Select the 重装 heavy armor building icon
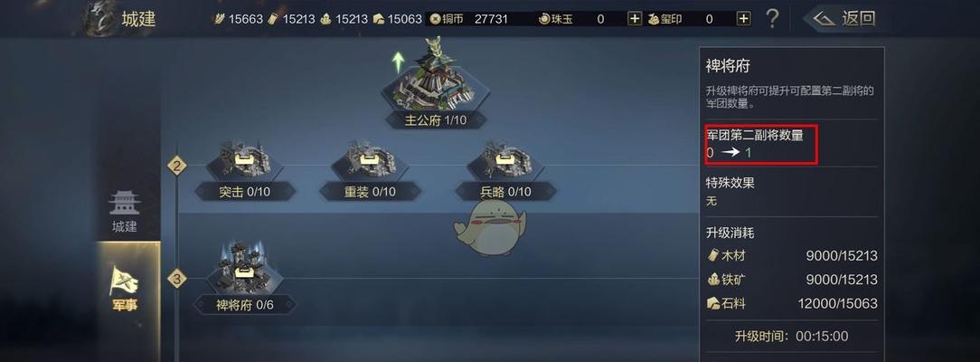 pos(370,161)
